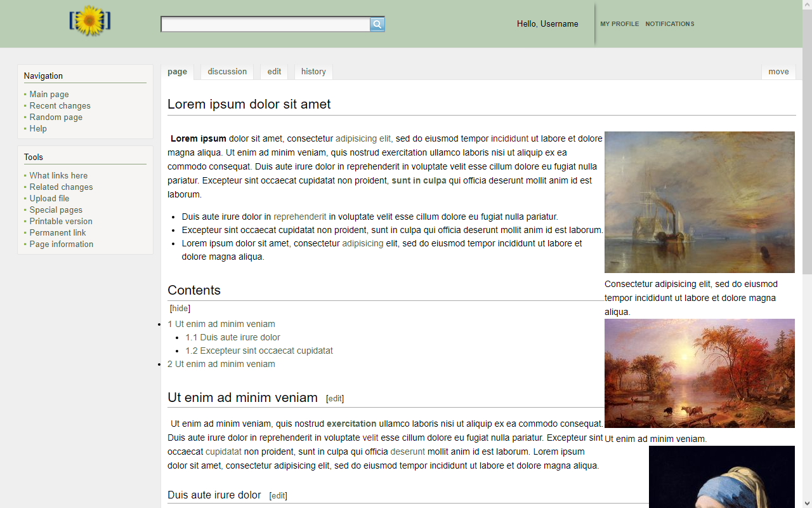Screen dimensions: 812x508
Task: Open Notifications in the header
Action: point(669,24)
